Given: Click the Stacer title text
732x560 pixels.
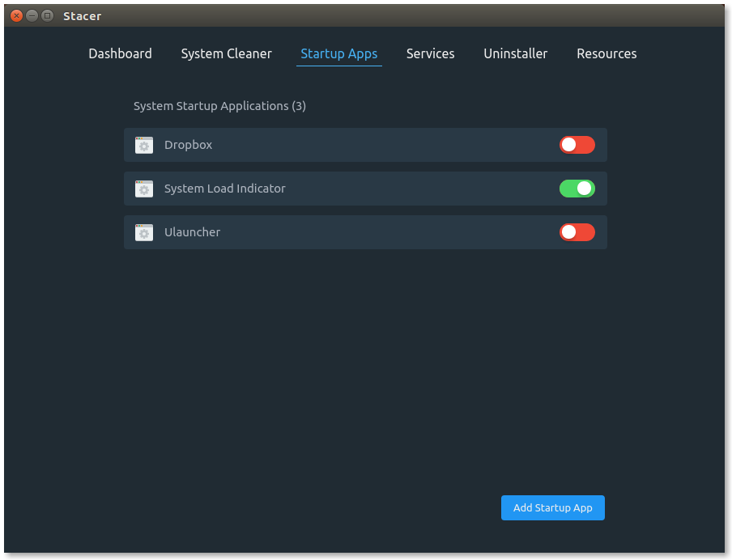Looking at the screenshot, I should 82,16.
